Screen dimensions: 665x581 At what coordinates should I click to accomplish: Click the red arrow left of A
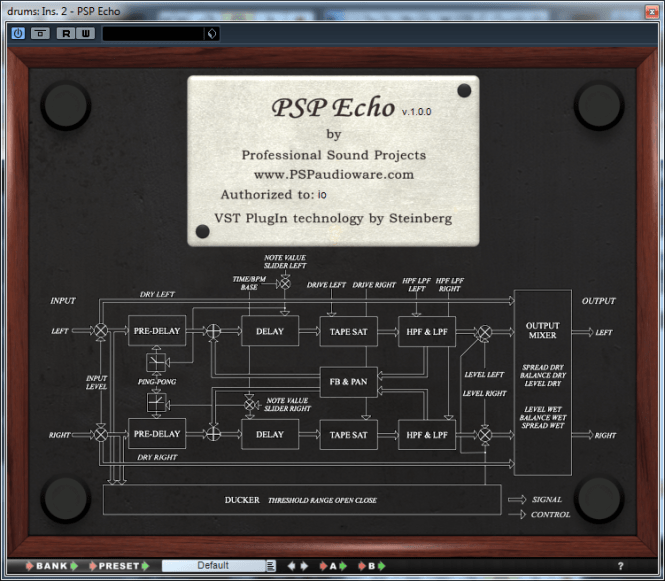[323, 566]
